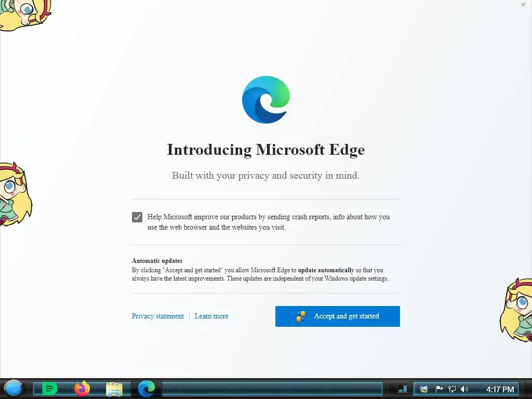532x399 pixels.
Task: Open the green chat app in taskbar
Action: [x=49, y=389]
